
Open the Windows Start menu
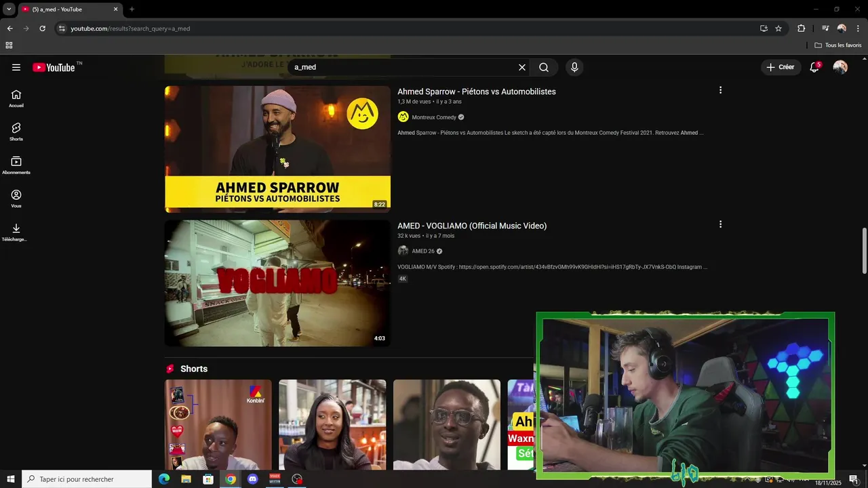click(x=11, y=479)
